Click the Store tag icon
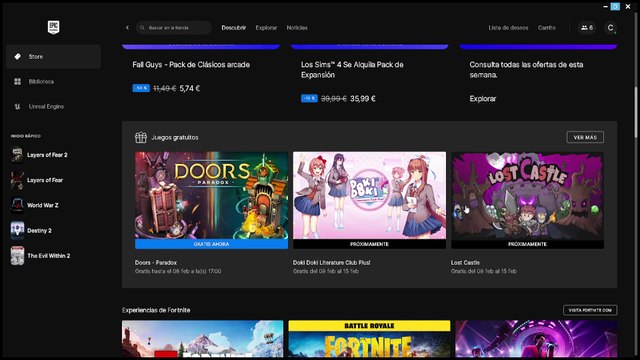640x360 pixels. click(18, 57)
